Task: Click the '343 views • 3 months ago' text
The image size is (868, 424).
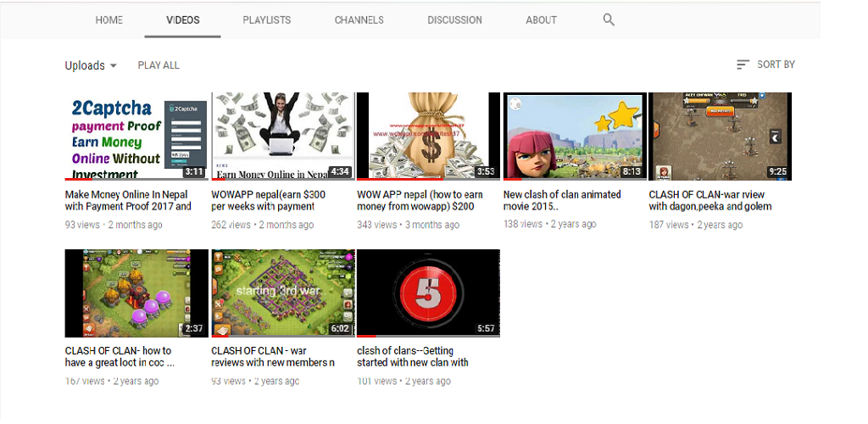Action: tap(408, 225)
